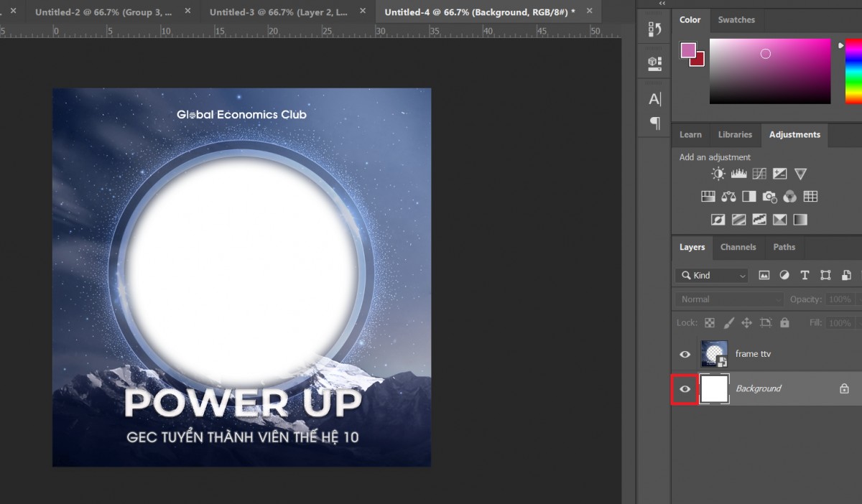
Task: Open the Paragraph panel icon
Action: click(654, 123)
